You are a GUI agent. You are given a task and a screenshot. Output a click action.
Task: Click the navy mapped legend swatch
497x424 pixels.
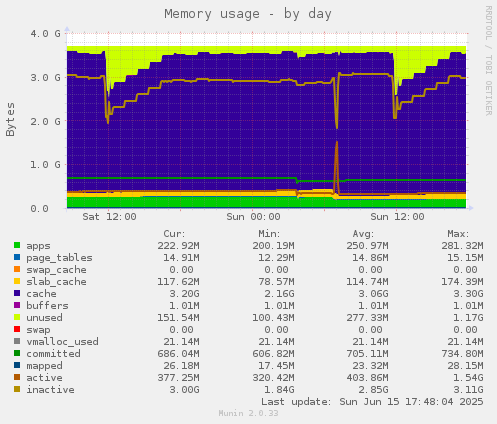[17, 365]
